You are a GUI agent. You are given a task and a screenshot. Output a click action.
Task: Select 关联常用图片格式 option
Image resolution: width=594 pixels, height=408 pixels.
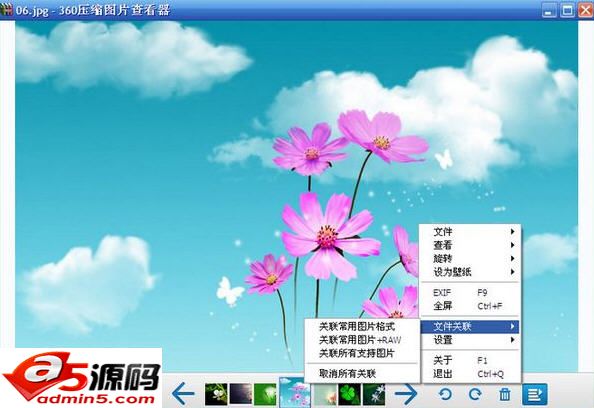[362, 327]
